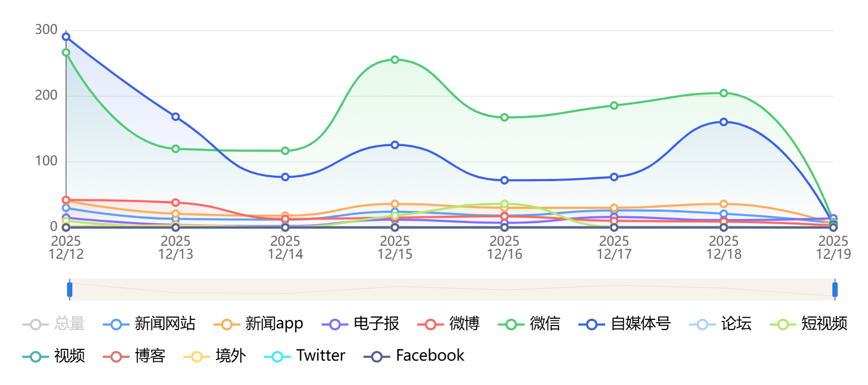This screenshot has width=868, height=385.
Task: Select the Twitter legend label
Action: tap(321, 356)
